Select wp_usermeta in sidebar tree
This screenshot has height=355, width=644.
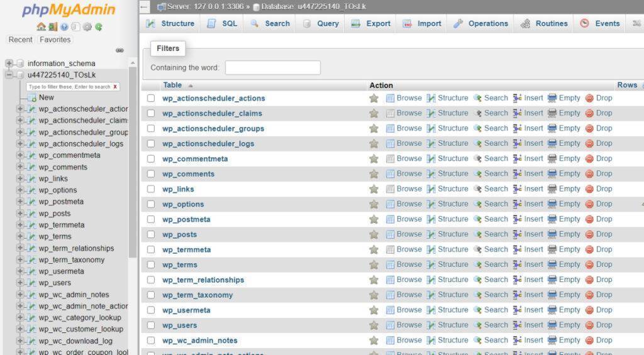(61, 271)
